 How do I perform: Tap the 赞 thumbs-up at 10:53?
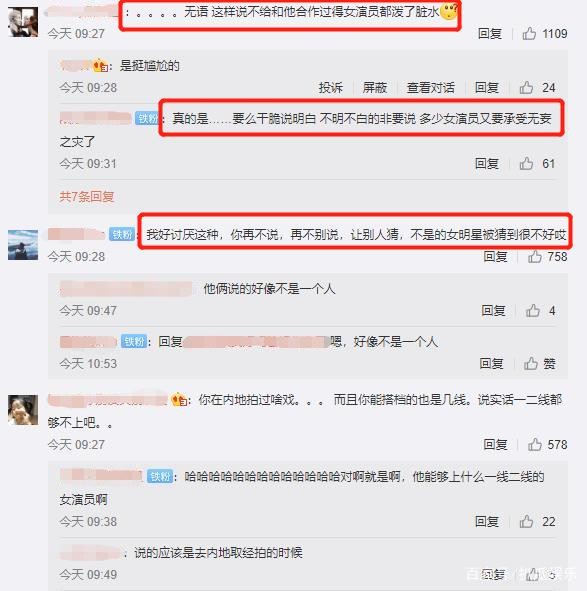click(x=531, y=363)
